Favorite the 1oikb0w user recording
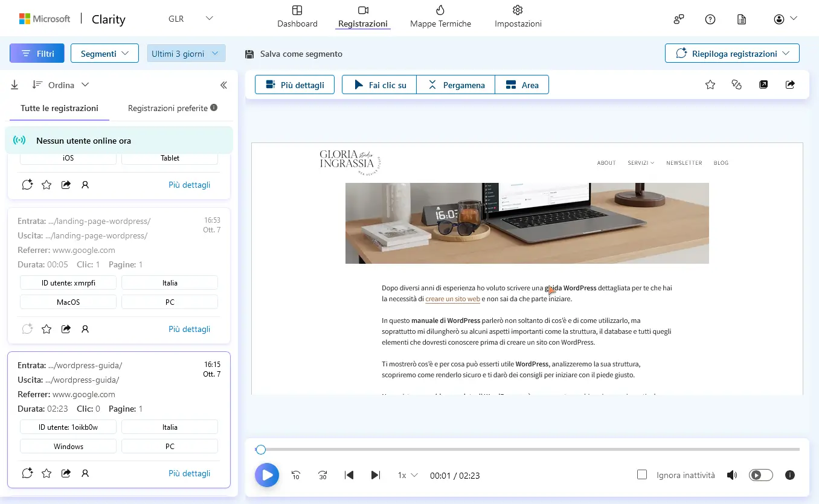819x504 pixels. coord(47,473)
